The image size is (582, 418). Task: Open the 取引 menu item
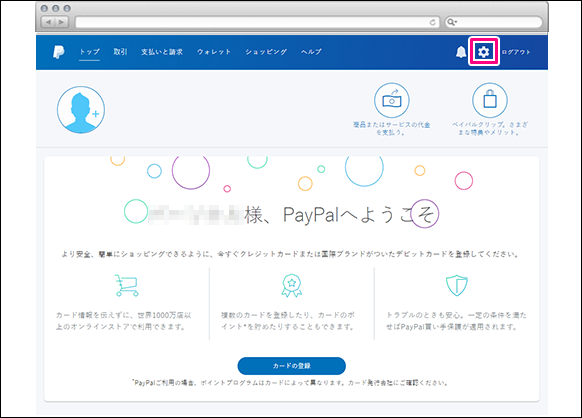coord(120,52)
